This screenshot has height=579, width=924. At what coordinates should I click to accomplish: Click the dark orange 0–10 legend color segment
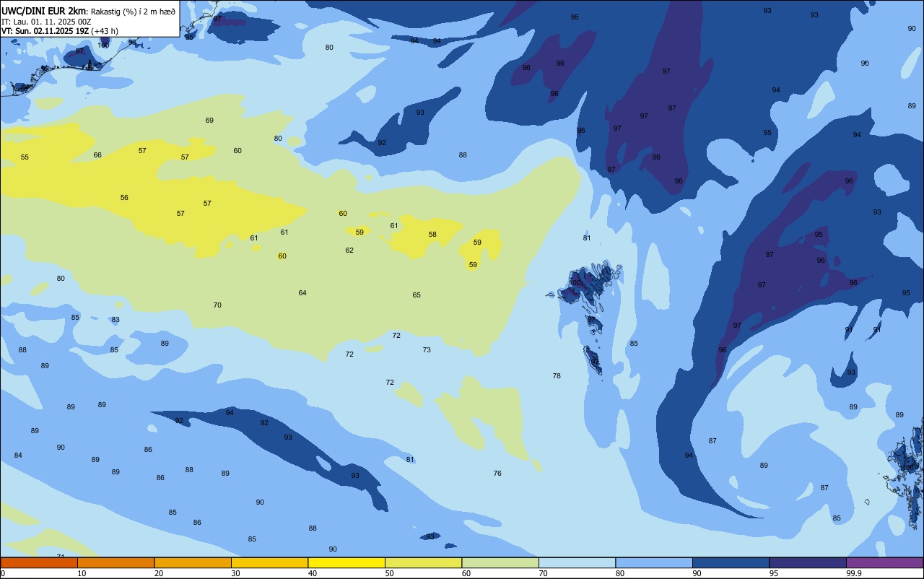pyautogui.click(x=39, y=562)
